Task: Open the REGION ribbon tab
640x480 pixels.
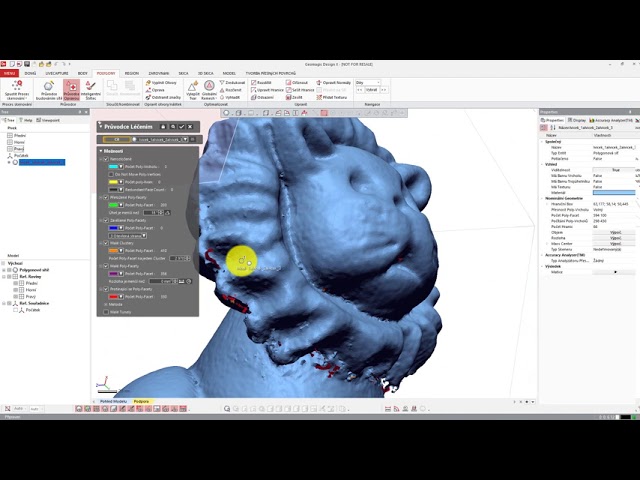Action: pyautogui.click(x=132, y=73)
